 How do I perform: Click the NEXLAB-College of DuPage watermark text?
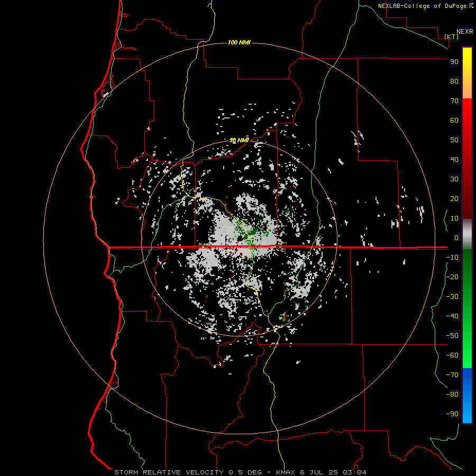point(425,6)
